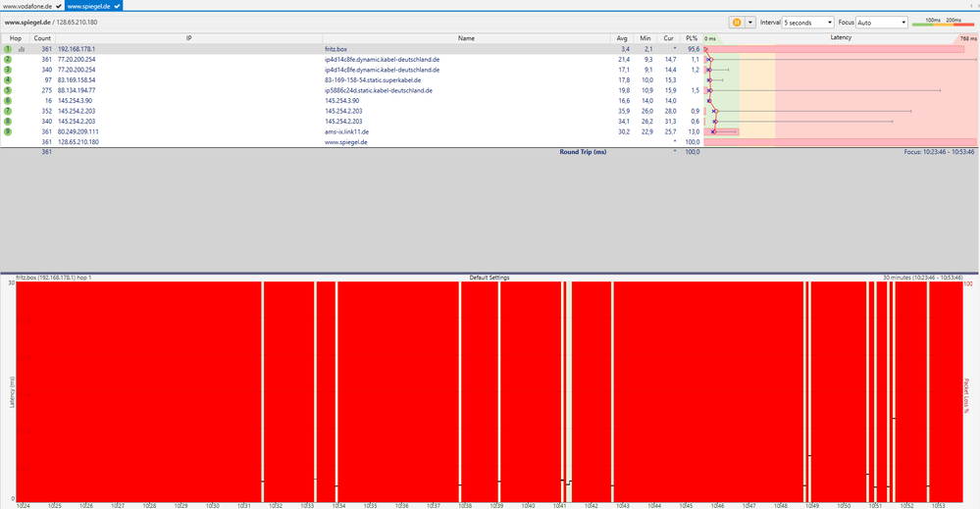980x509 pixels.
Task: Click the ams-ix.link11.de name cell
Action: [x=346, y=131]
